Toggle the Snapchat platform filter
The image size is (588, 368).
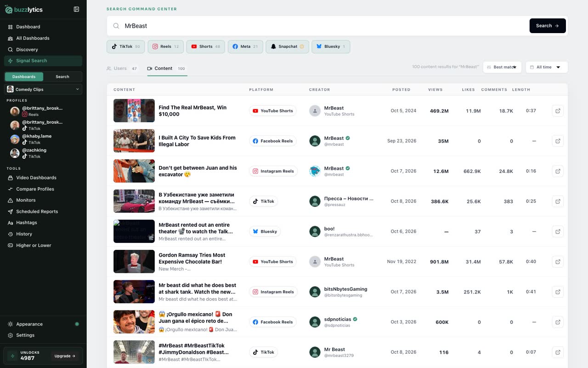[287, 46]
